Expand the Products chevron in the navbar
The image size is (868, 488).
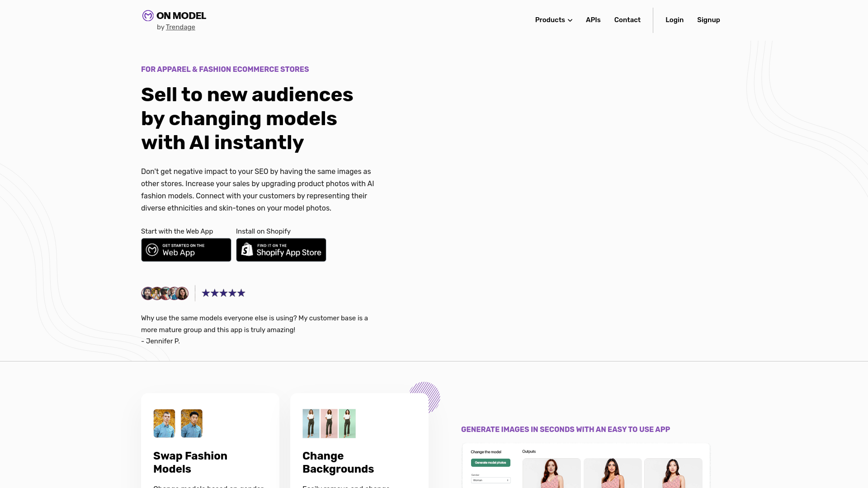tap(570, 20)
